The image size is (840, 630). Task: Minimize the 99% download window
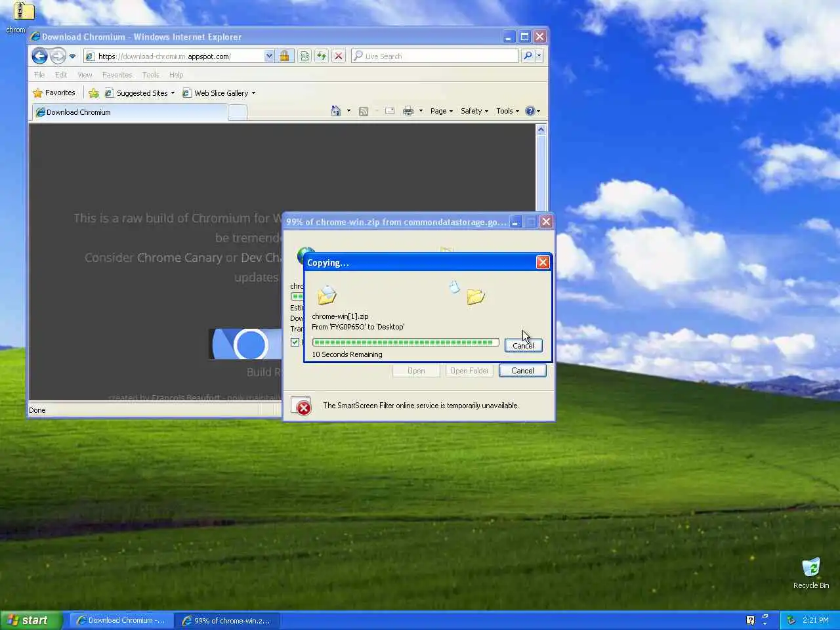(515, 222)
